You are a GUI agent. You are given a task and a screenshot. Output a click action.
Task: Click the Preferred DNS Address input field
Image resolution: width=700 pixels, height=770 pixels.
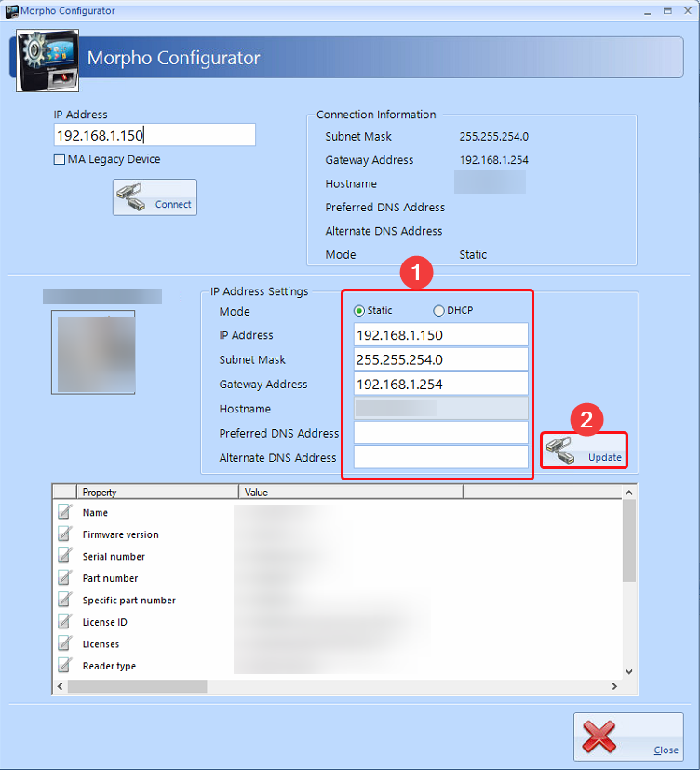[441, 433]
